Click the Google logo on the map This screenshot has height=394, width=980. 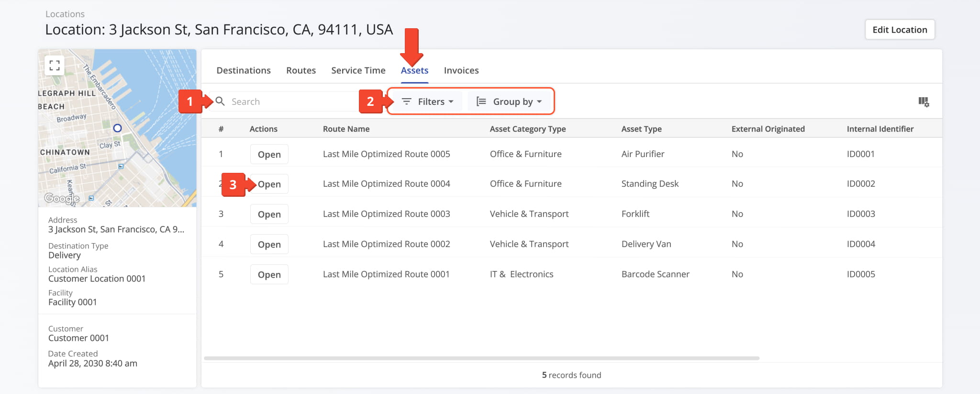click(62, 198)
